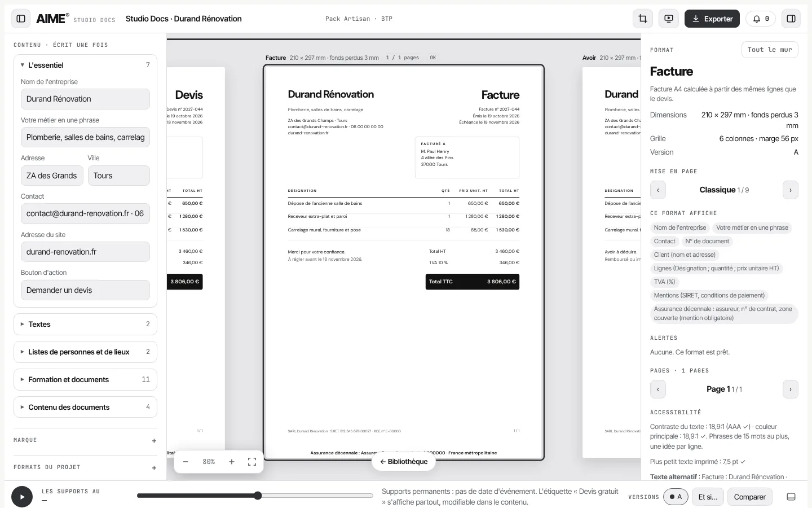
Task: Expand Contenu des documents section
Action: [85, 407]
